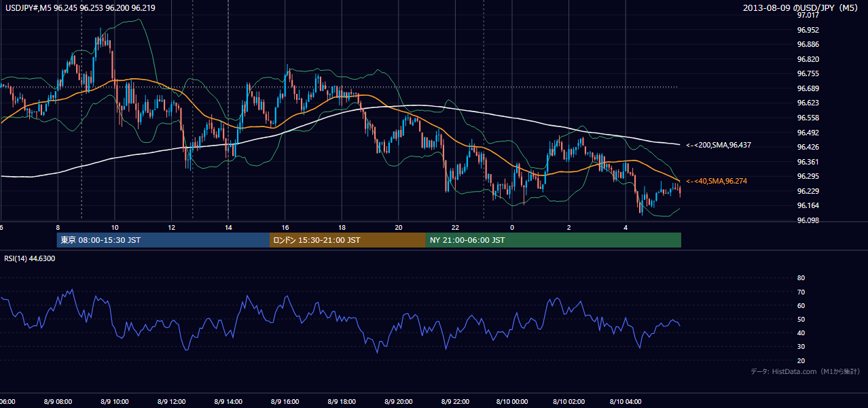The width and height of the screenshot is (868, 408).
Task: Click the bottom date label 8/9 18:00
Action: coord(341,401)
